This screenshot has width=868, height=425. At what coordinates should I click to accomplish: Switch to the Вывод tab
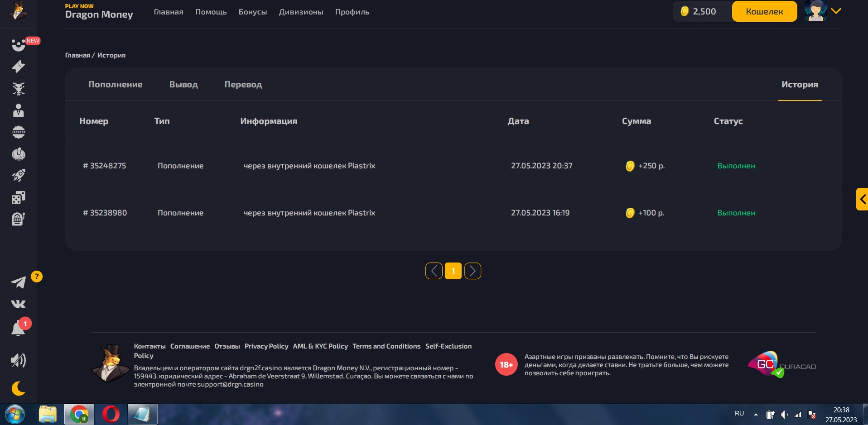coord(183,85)
